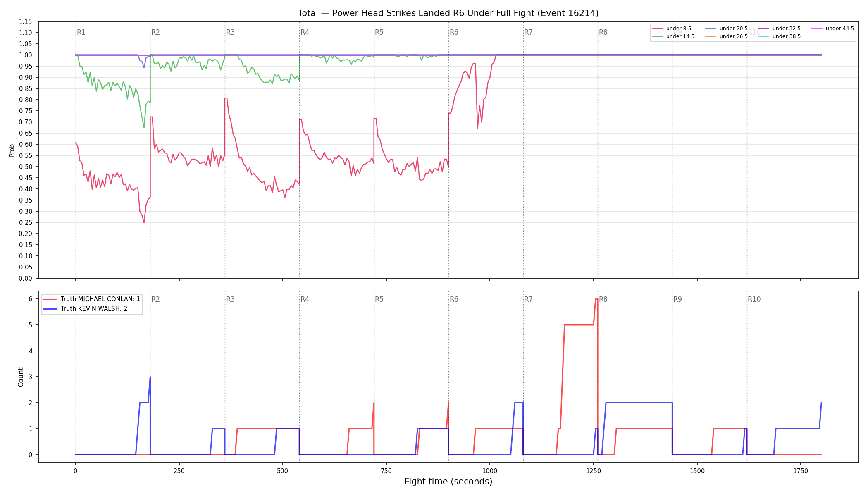Click the R9 round label in Count chart
868x496 pixels.
point(677,299)
